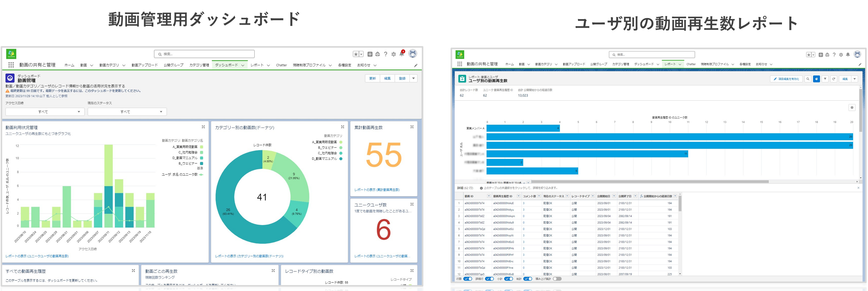The height and width of the screenshot is (291, 868).
Task: Click the report search magnifier icon
Action: [808, 79]
